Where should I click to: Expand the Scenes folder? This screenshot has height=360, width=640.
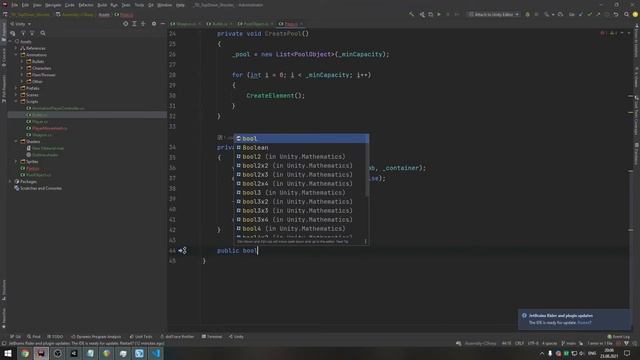coord(16,95)
